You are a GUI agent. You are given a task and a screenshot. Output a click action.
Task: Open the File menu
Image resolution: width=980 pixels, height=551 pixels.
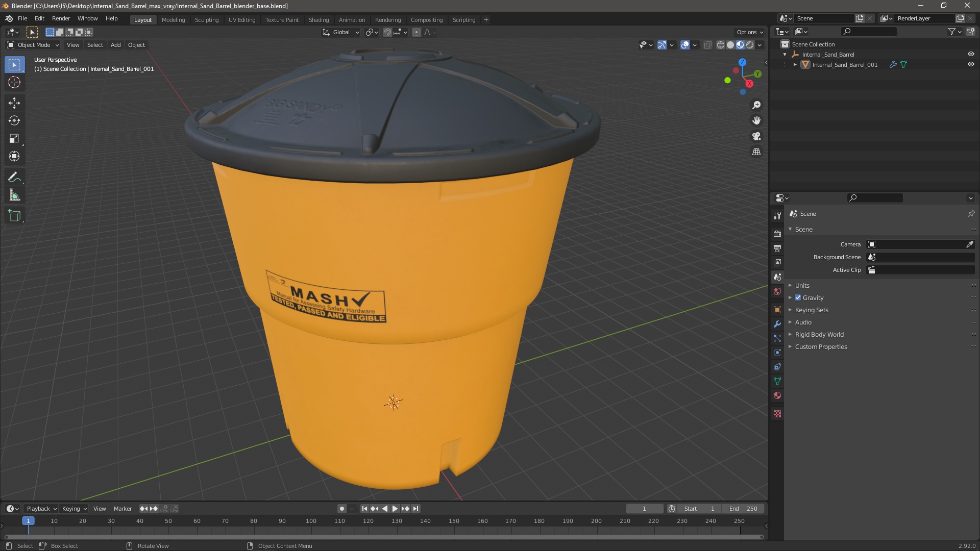[22, 18]
